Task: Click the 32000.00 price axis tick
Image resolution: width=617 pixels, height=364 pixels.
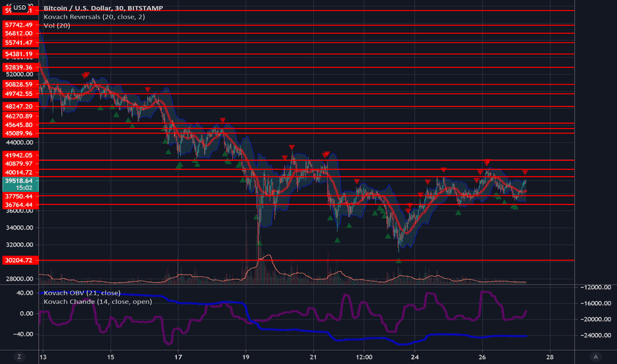Action: [19, 244]
